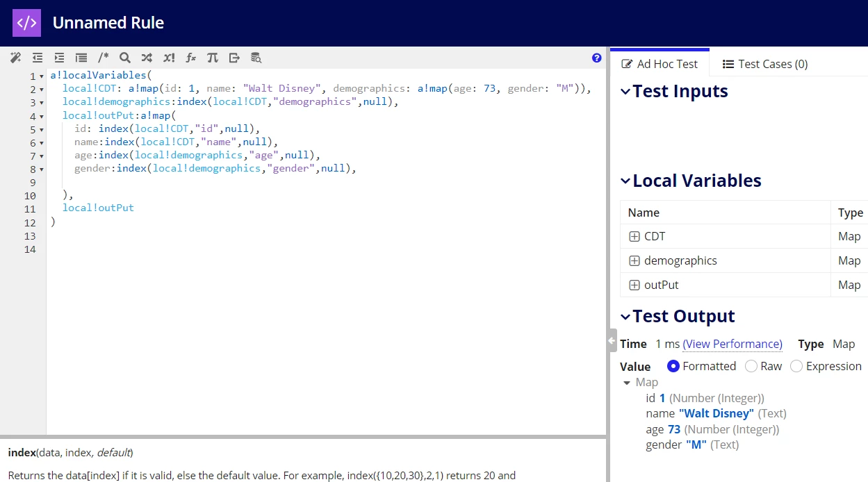Click the a!localVariables( text on line 1
Screen dimensions: 868x482
(101, 75)
